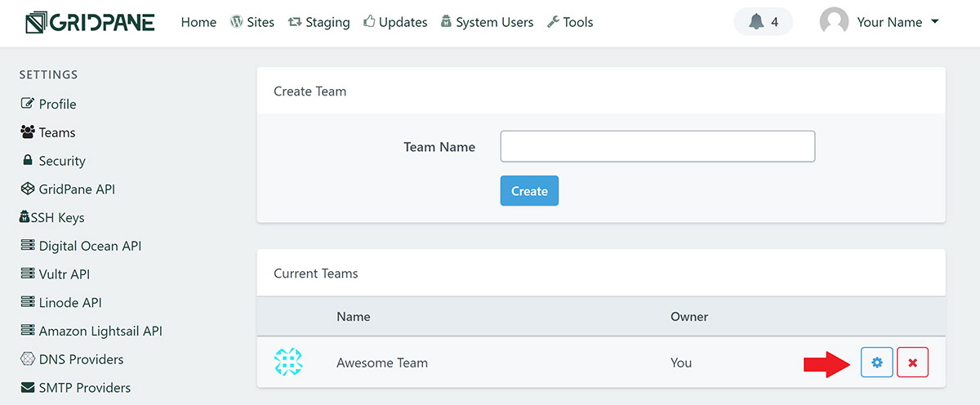
Task: Open SSH Keys settings page
Action: click(52, 217)
